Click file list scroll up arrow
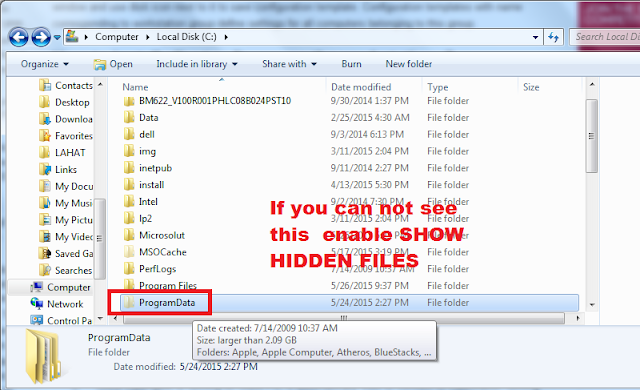This screenshot has width=640, height=390. click(592, 84)
